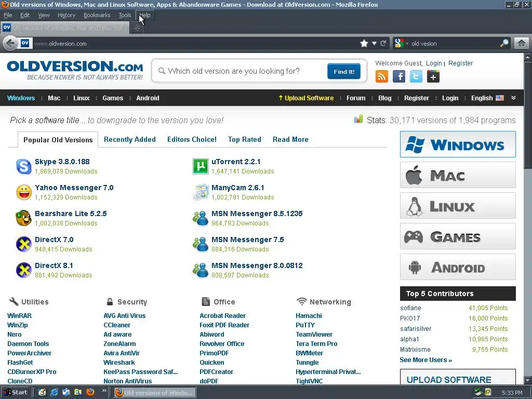Open the Acrobat Reader link

pyautogui.click(x=222, y=315)
